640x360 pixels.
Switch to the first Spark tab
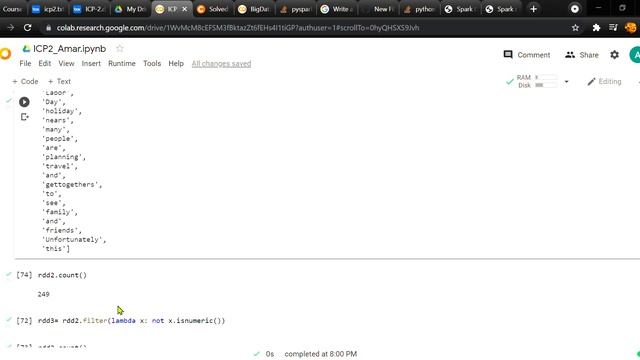click(460, 9)
